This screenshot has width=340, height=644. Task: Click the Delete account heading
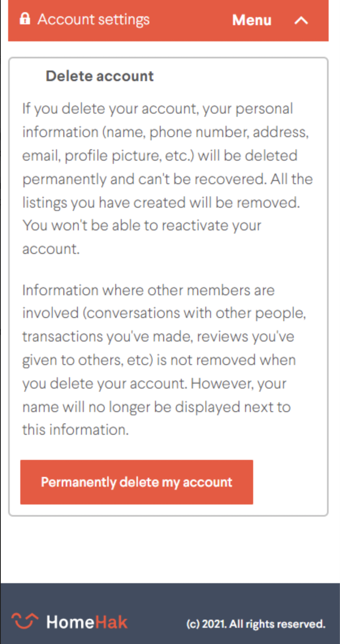coord(100,76)
